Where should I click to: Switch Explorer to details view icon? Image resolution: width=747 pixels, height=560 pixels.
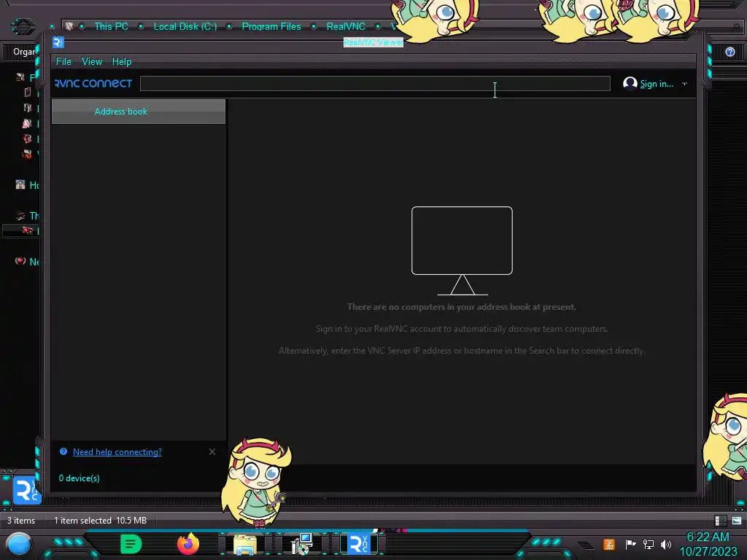[x=720, y=521]
